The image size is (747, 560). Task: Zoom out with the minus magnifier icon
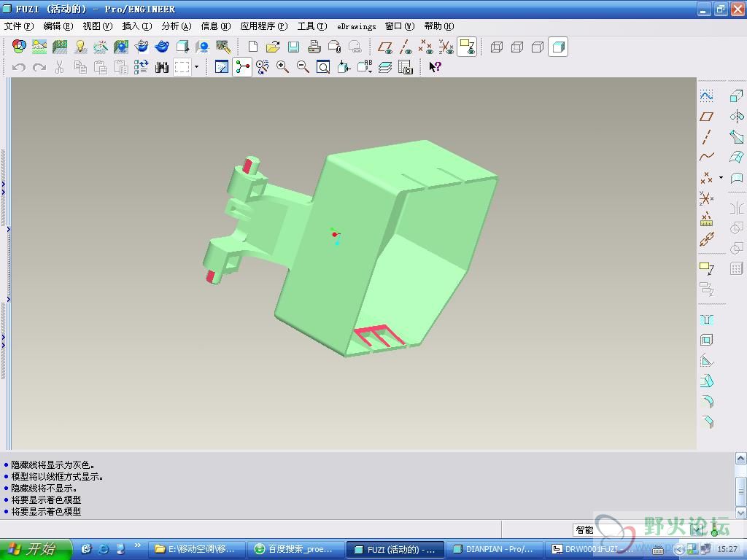coord(303,67)
